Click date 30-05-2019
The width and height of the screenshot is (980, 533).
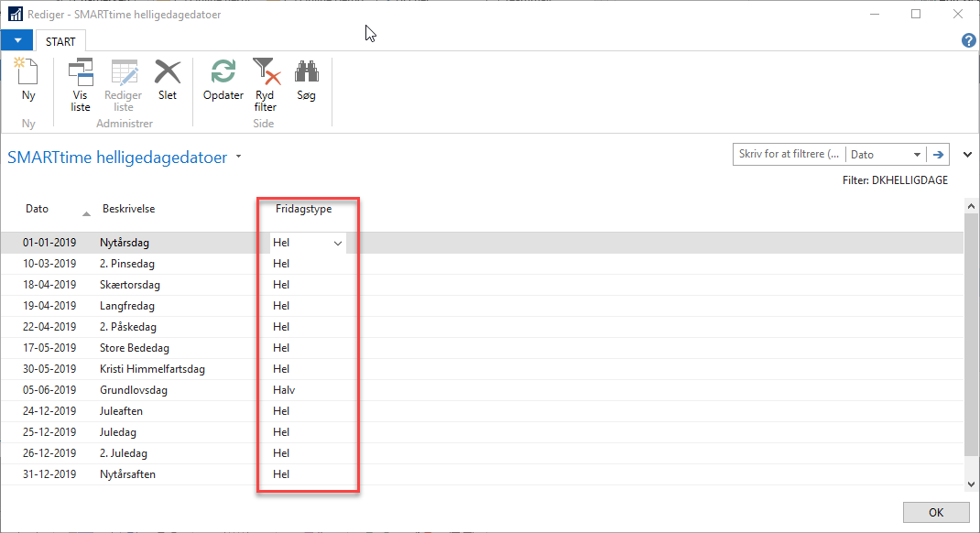49,369
